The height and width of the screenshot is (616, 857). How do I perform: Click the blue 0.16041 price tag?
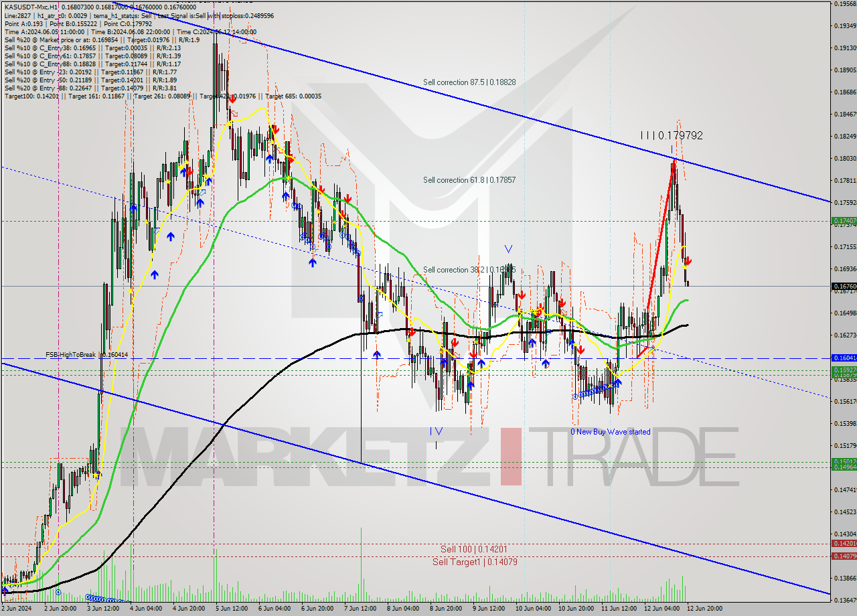(x=844, y=358)
